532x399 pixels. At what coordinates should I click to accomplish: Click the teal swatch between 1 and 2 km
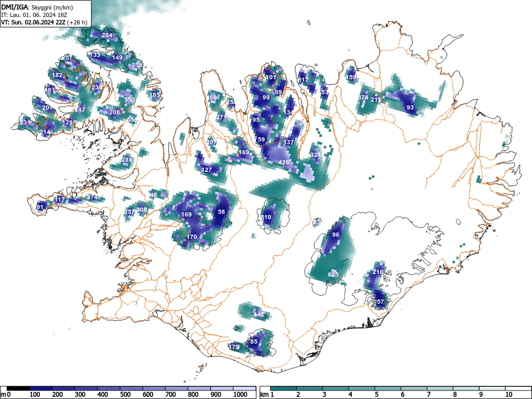(x=284, y=389)
